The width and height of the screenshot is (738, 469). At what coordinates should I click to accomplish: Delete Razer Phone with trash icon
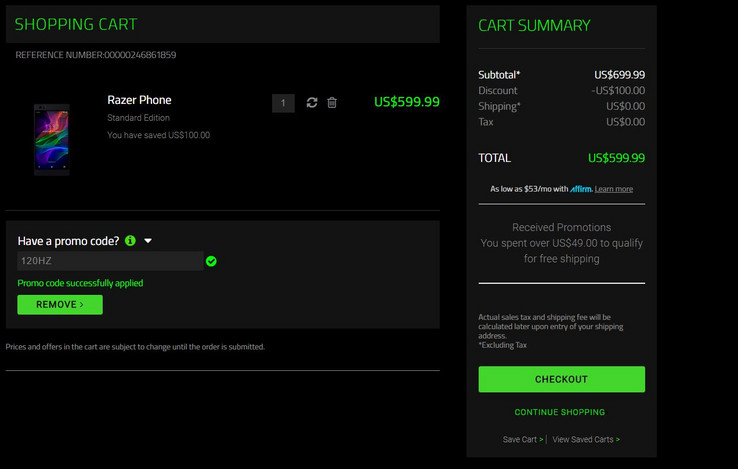(332, 103)
